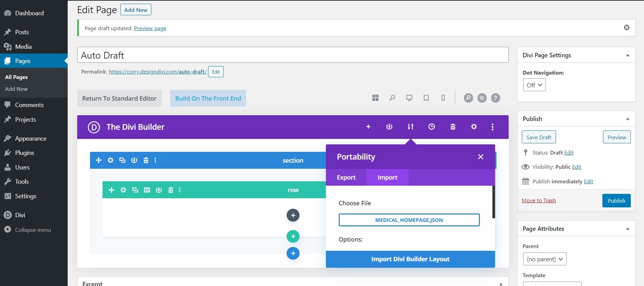Click the round search button icon
Viewport: 644px width, 286px height.
[x=468, y=98]
